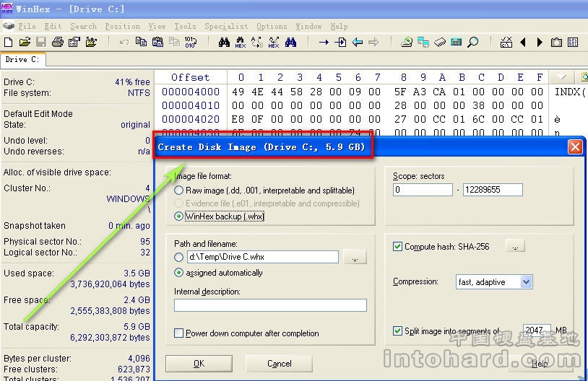
Task: Click the Replace Text icon
Action: tap(257, 42)
